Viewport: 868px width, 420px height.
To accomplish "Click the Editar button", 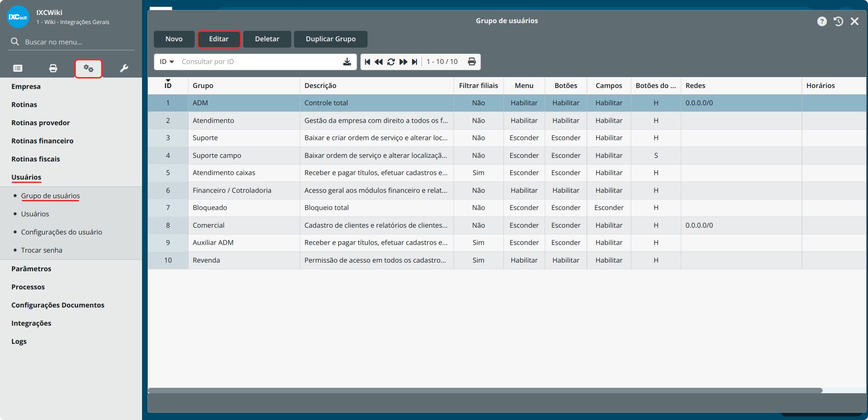I will [219, 39].
